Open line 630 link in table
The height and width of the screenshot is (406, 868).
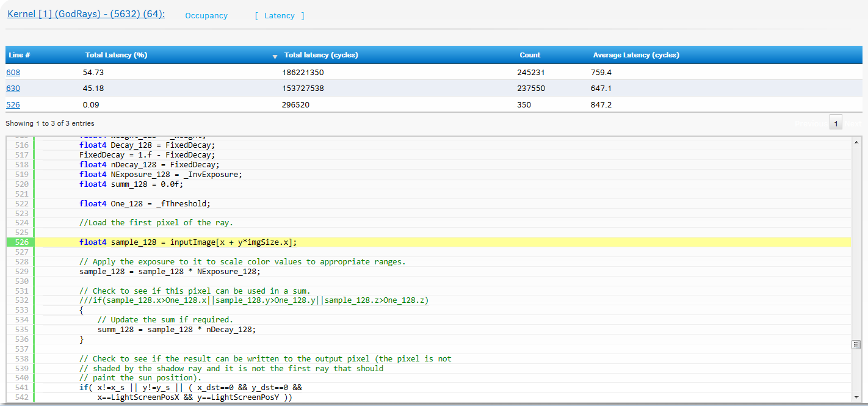(x=13, y=89)
